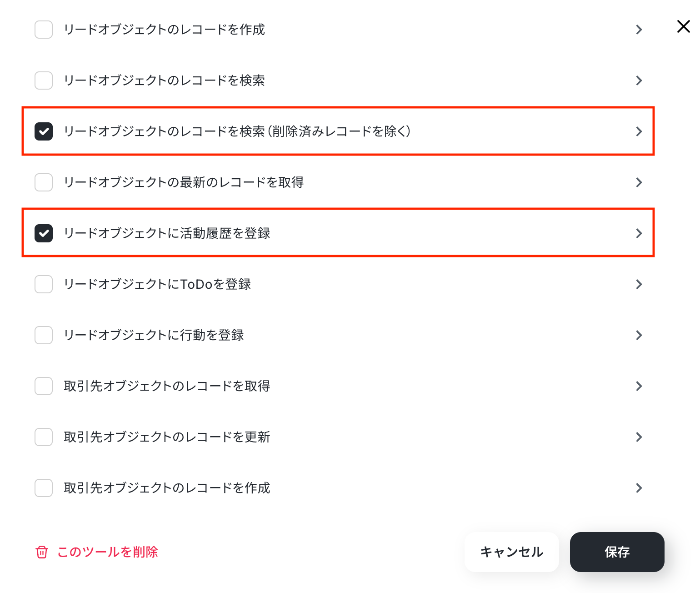Viewport: 700px width, 593px height.
Task: Check リードオブジェクトのレコードを検索 checkbox
Action: (x=44, y=80)
